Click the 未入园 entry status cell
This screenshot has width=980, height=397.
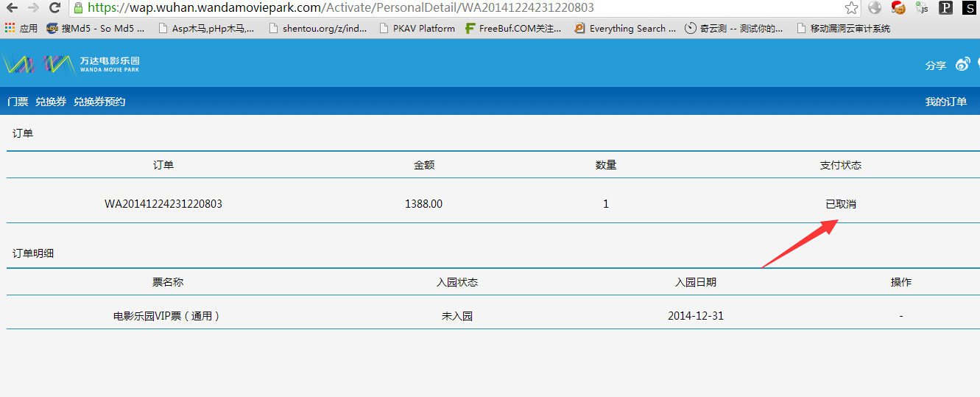pyautogui.click(x=457, y=316)
